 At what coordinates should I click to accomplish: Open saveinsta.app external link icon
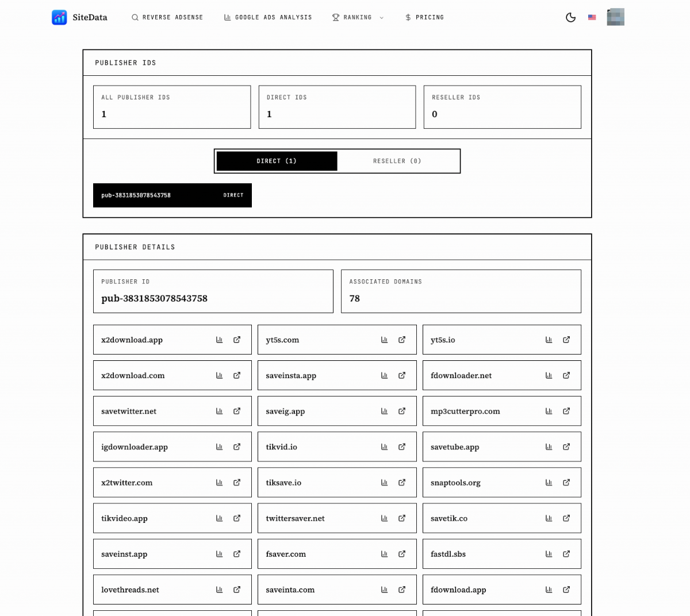point(402,375)
